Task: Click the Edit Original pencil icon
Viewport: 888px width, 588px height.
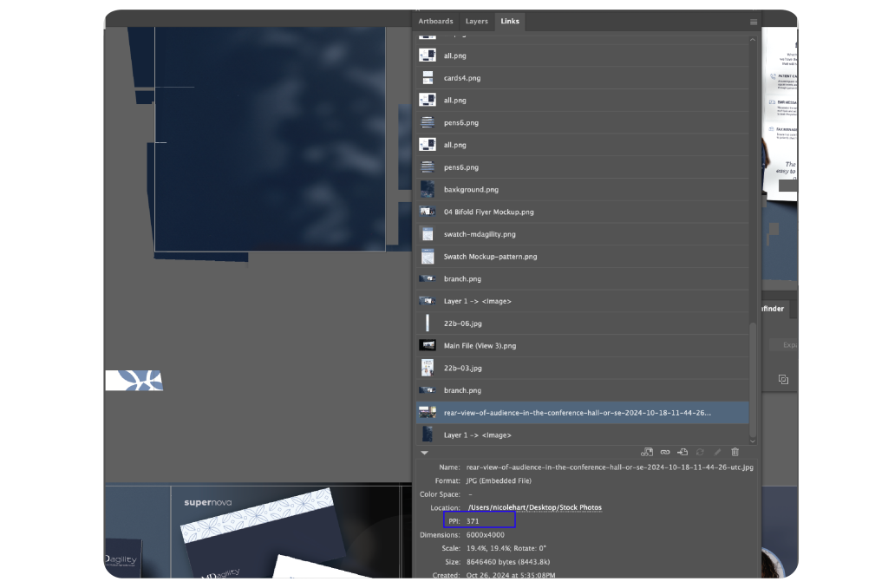Action: pyautogui.click(x=717, y=452)
